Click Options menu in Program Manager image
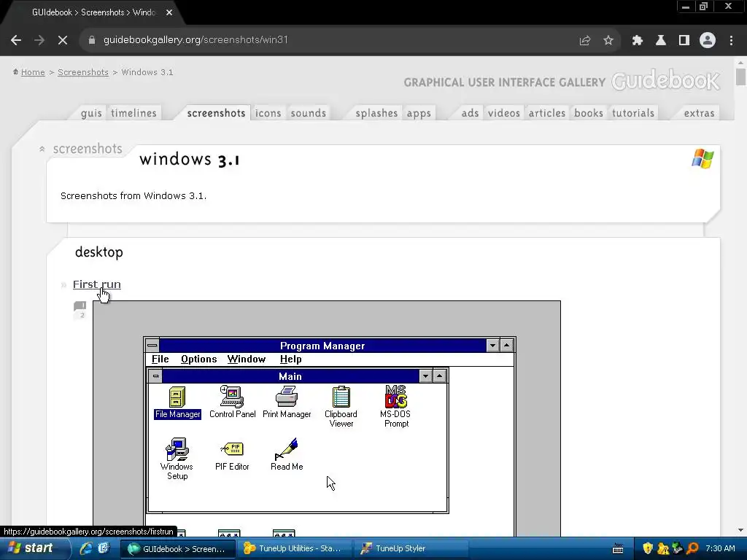Viewport: 747px width, 560px height. [198, 359]
